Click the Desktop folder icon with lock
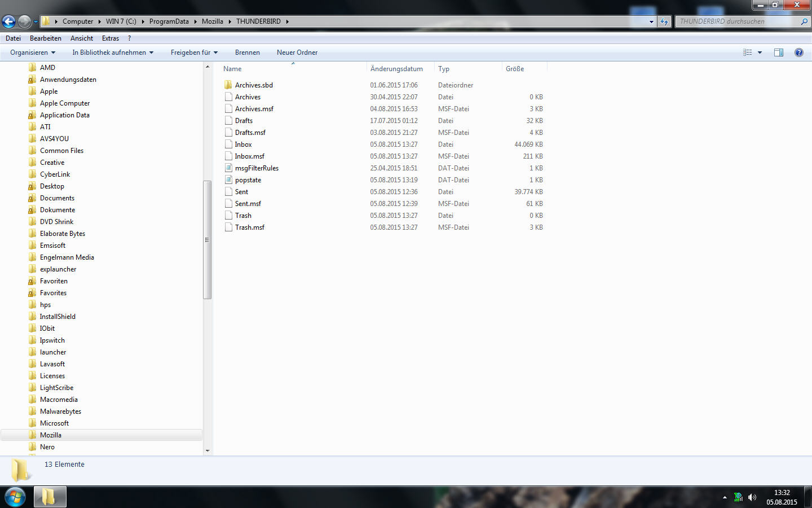The height and width of the screenshot is (508, 812). click(x=32, y=186)
